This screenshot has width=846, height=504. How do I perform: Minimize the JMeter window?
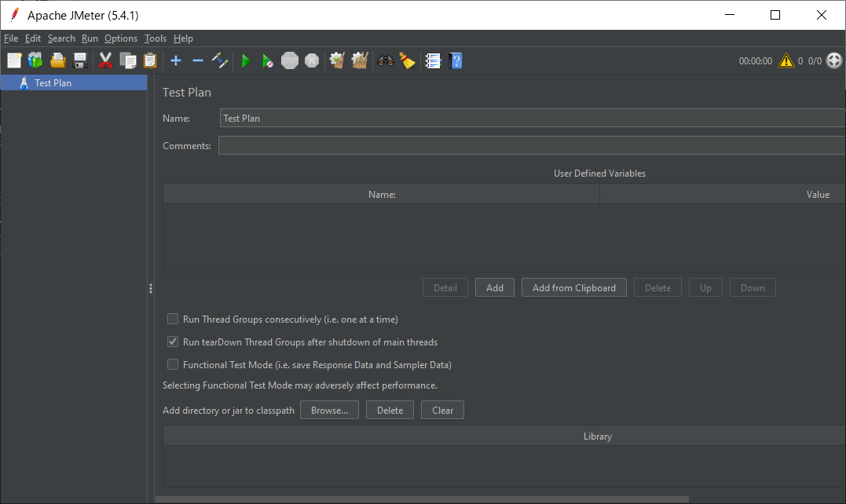pyautogui.click(x=730, y=15)
